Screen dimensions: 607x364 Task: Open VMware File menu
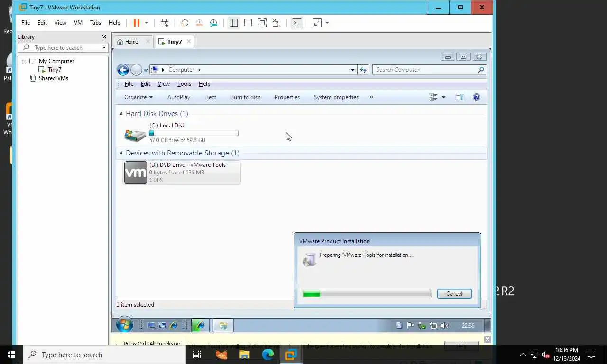(26, 23)
